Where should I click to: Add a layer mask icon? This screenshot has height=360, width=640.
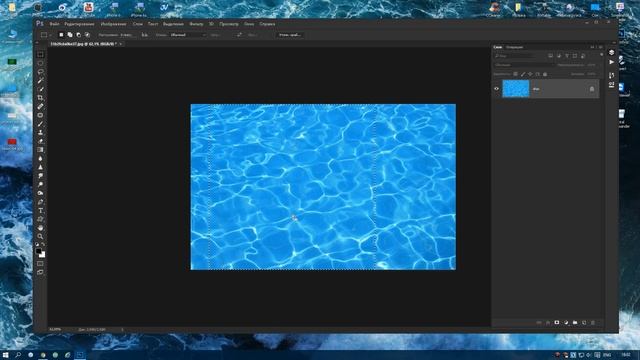pyautogui.click(x=557, y=322)
